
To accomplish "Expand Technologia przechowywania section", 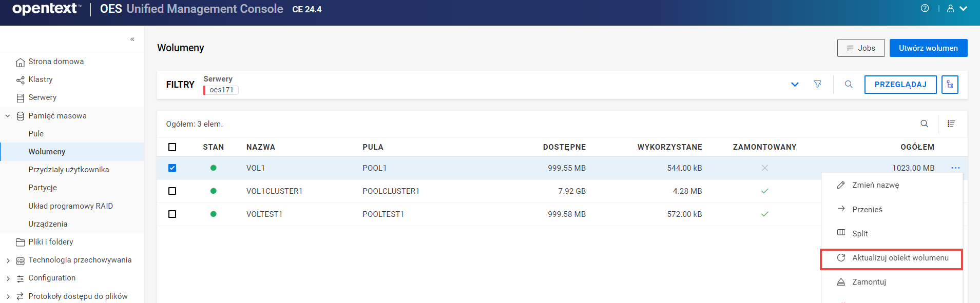I will click(8, 260).
